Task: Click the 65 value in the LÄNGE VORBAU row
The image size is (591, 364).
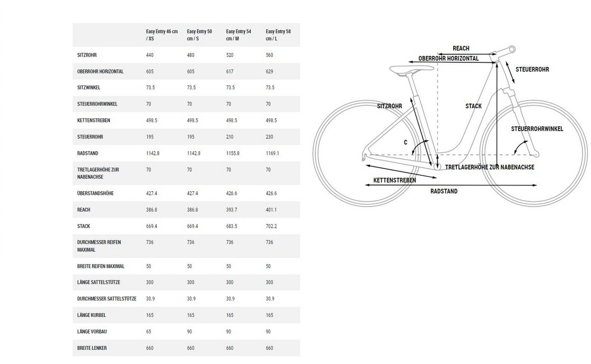Action: pyautogui.click(x=149, y=331)
